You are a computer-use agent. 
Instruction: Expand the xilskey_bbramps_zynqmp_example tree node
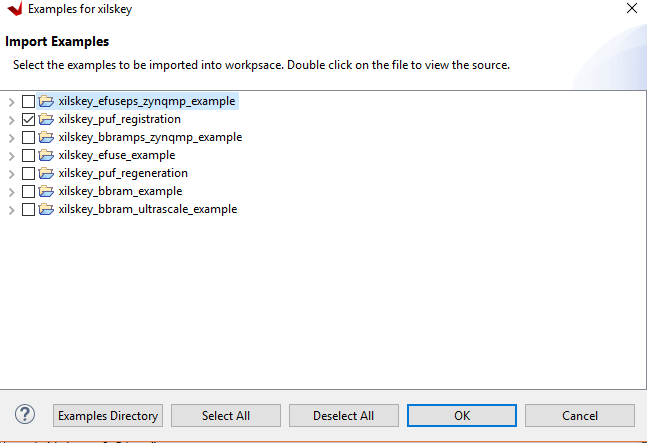[12, 138]
